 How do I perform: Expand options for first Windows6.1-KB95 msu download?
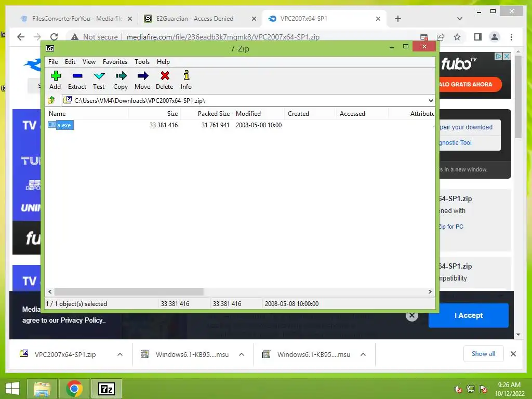[x=242, y=354]
